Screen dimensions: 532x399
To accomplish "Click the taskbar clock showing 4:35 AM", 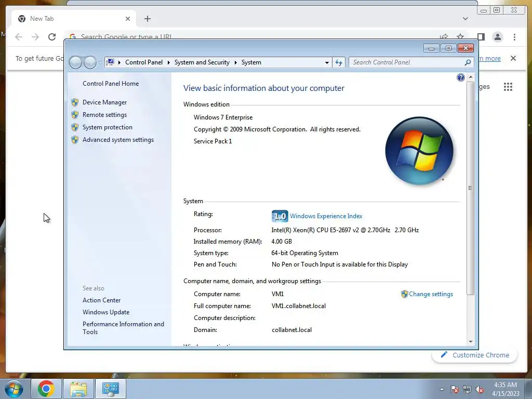I will coord(506,389).
